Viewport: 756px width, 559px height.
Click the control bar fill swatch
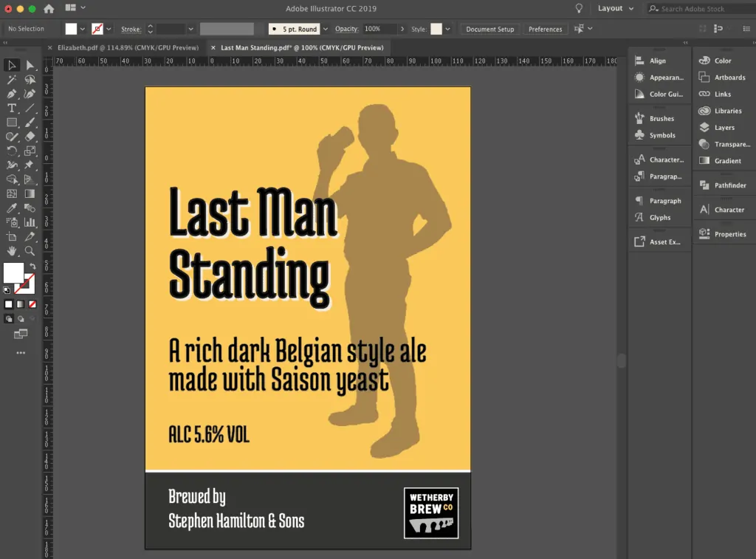click(71, 29)
